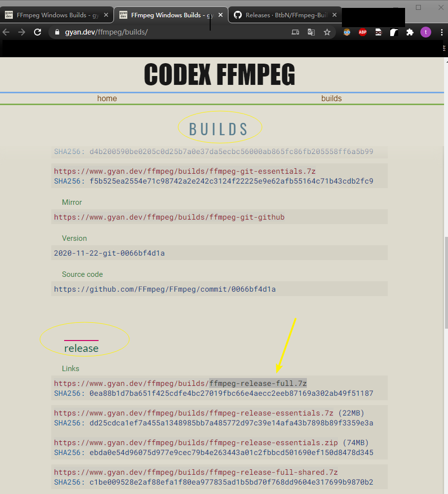Viewport: 448px width, 494px height.
Task: Click the padlock site security icon
Action: point(57,32)
